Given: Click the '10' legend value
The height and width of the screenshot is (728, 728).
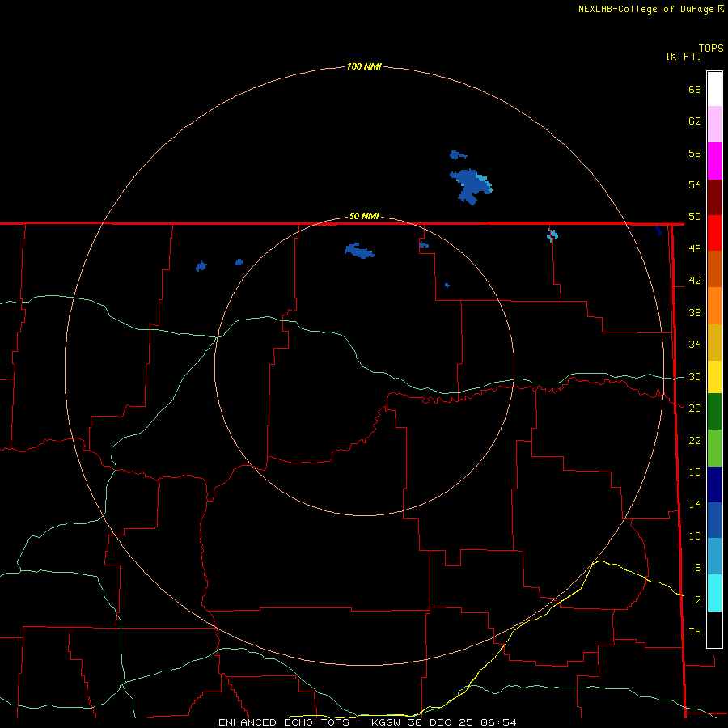Looking at the screenshot, I should point(695,535).
